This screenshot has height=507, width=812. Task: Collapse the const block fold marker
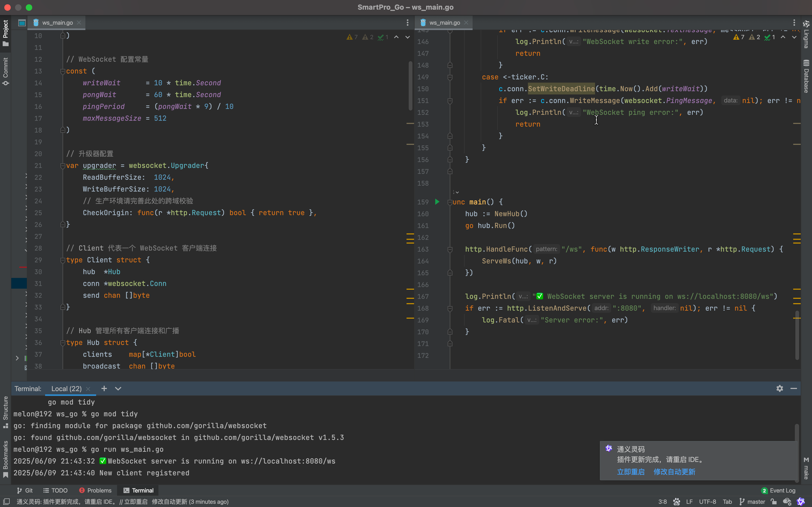click(x=62, y=71)
